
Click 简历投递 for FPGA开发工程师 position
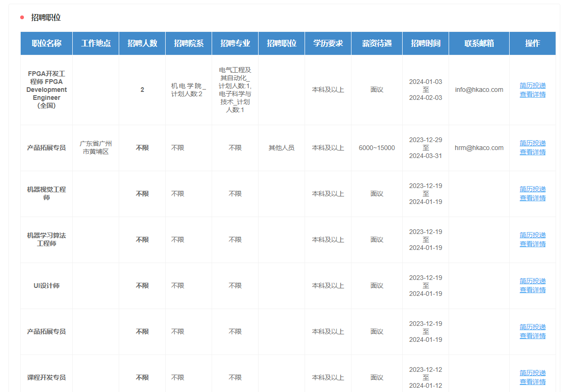click(x=533, y=85)
